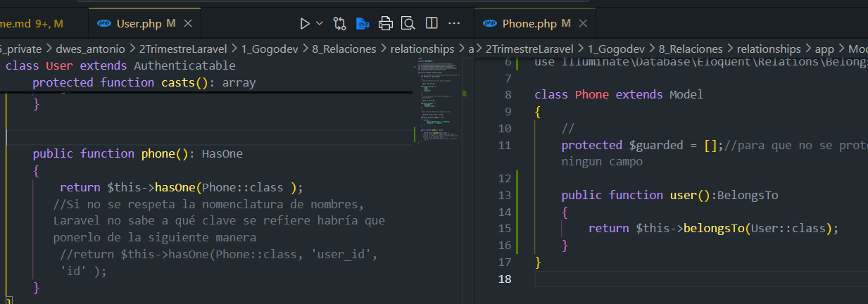Click hasOne method call in User.php
868x304 pixels.
[175, 187]
